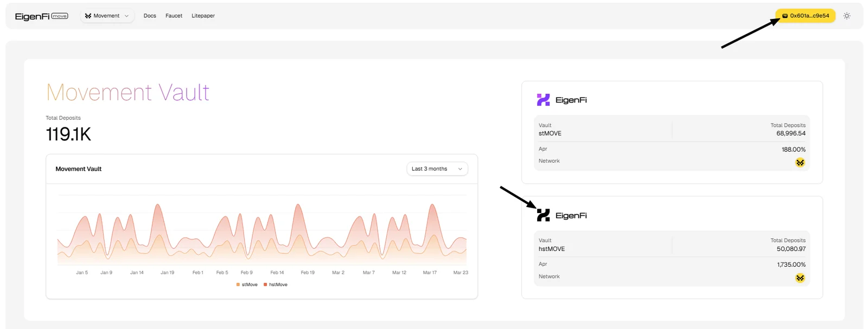Click the Movement icon in the network dropdown

pos(88,16)
